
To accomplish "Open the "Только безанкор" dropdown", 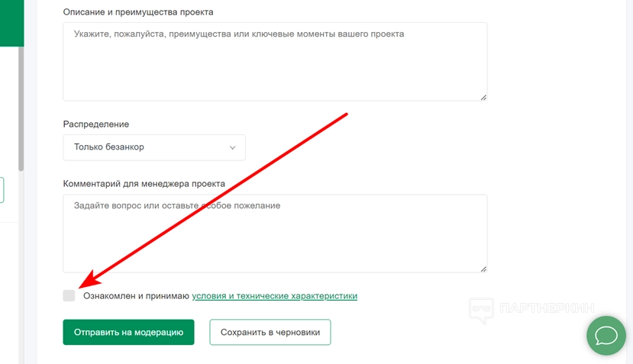I will pyautogui.click(x=154, y=147).
